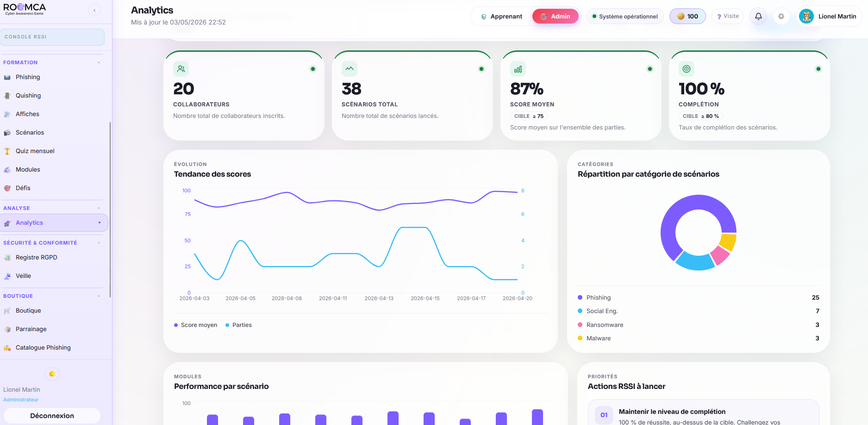This screenshot has width=868, height=425.
Task: Click the Veille sidebar icon
Action: click(x=7, y=276)
